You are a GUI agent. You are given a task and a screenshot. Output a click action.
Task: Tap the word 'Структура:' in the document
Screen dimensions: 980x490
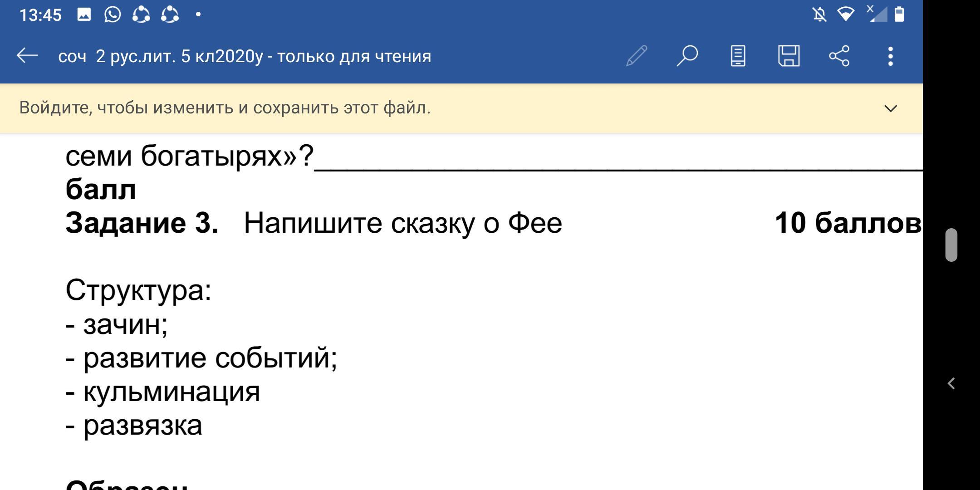point(138,290)
